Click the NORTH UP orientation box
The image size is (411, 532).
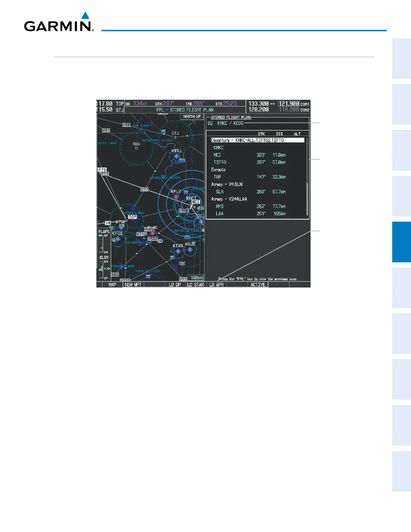click(192, 117)
